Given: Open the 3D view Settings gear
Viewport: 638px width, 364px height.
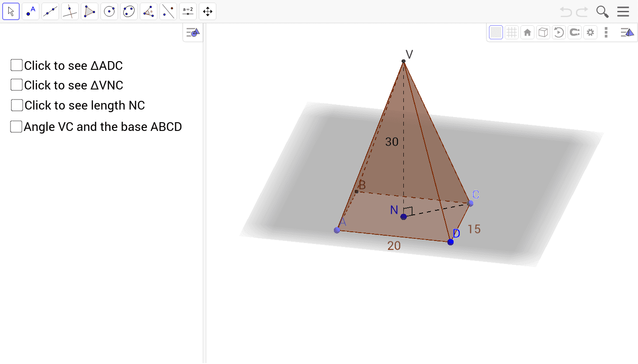Looking at the screenshot, I should point(590,32).
